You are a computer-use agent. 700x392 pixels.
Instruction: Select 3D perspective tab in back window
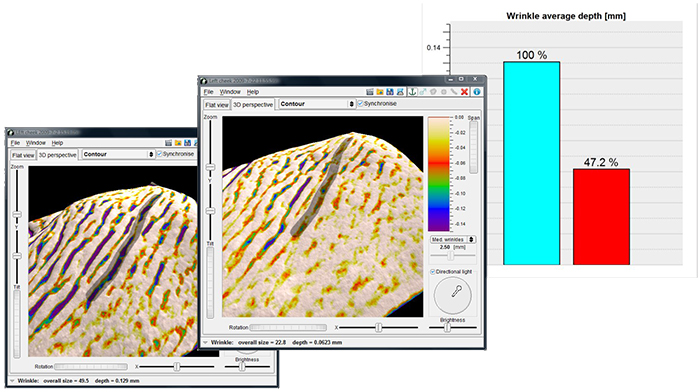click(x=58, y=155)
